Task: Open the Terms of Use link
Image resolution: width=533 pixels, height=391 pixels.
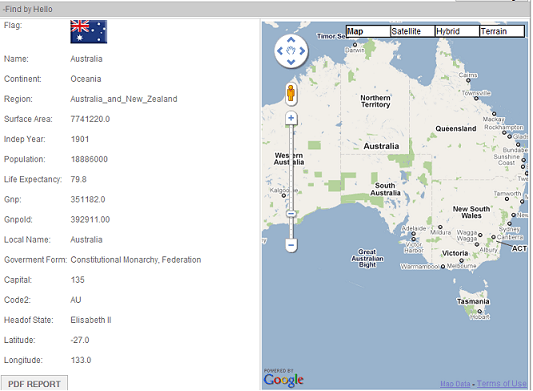Action: [502, 384]
